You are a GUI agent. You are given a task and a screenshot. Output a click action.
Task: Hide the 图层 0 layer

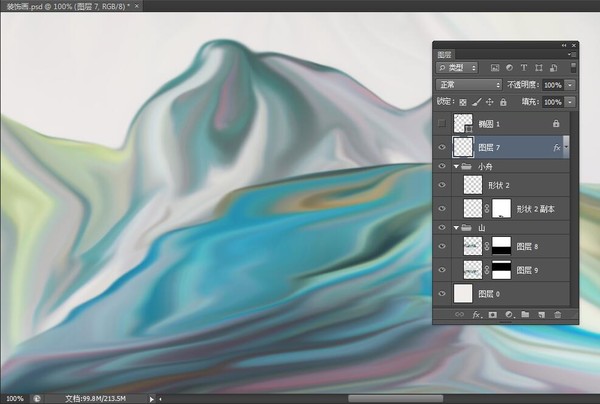coord(442,293)
